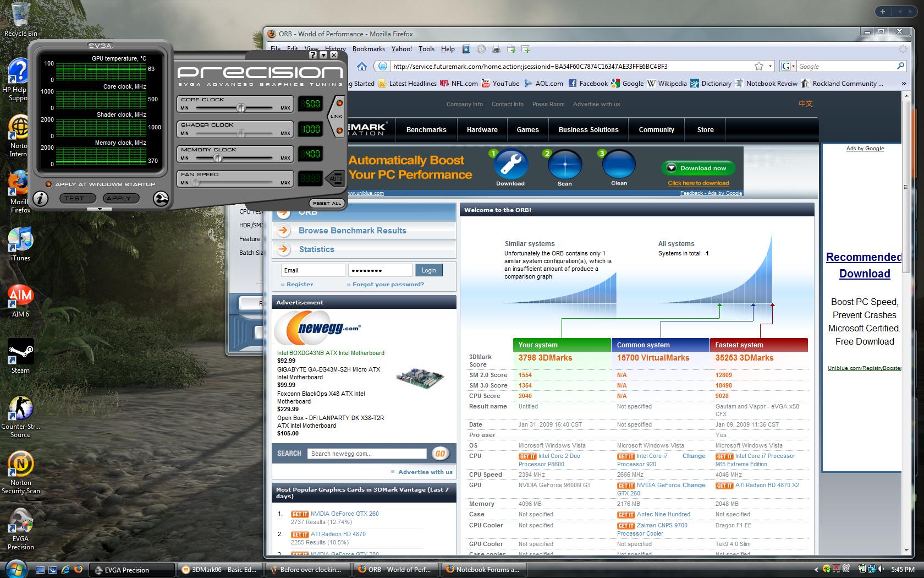Click the Register link under login
The height and width of the screenshot is (578, 924).
(x=300, y=285)
